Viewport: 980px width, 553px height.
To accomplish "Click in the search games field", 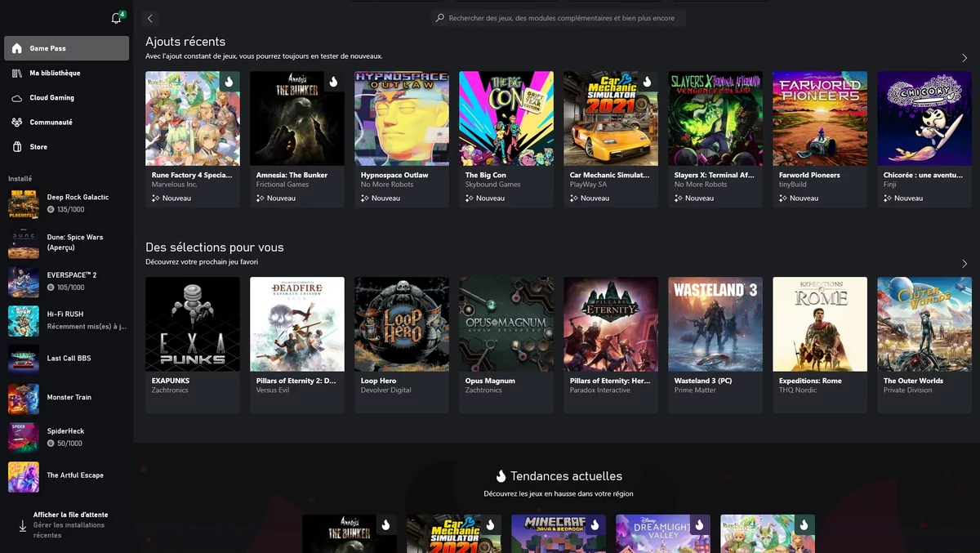I will point(559,18).
